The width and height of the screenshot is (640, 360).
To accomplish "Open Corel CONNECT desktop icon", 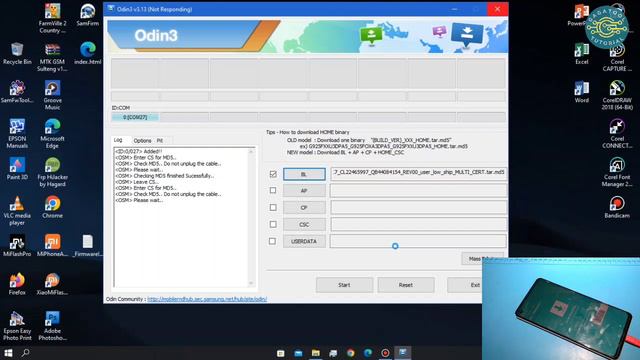I will (x=617, y=133).
